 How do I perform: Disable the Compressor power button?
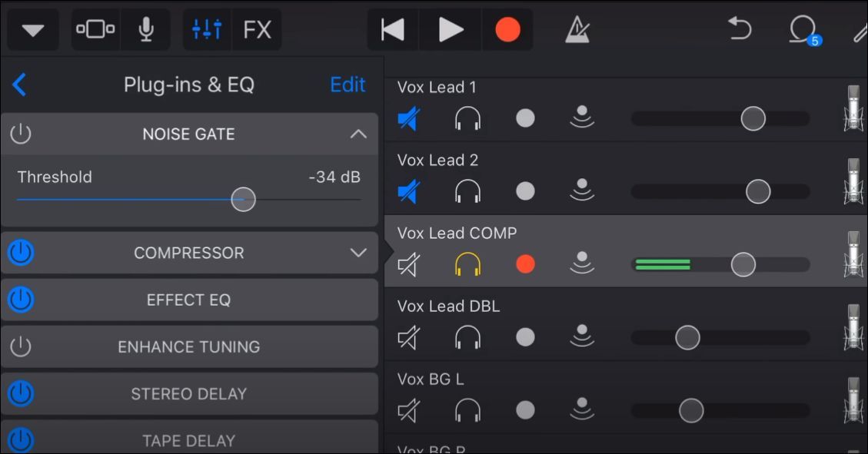pos(21,253)
